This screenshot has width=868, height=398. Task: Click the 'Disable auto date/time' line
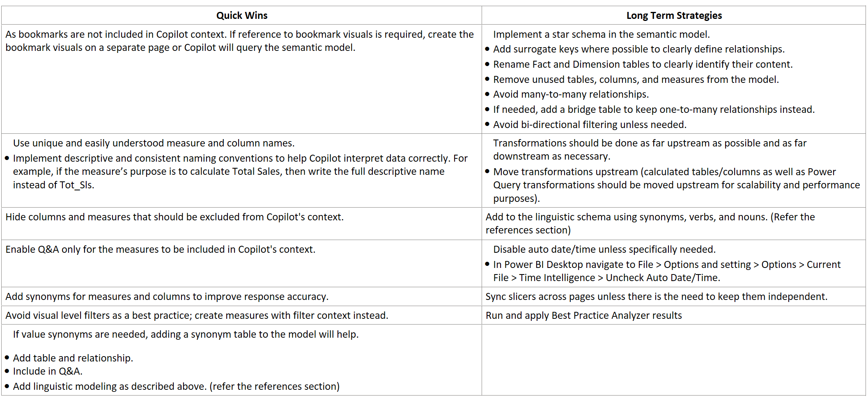tap(604, 249)
